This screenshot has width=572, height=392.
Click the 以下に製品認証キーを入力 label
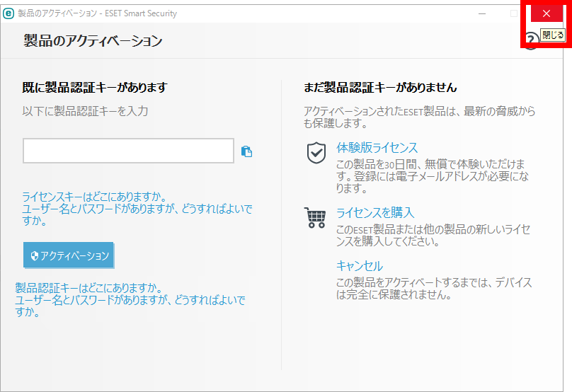click(85, 111)
